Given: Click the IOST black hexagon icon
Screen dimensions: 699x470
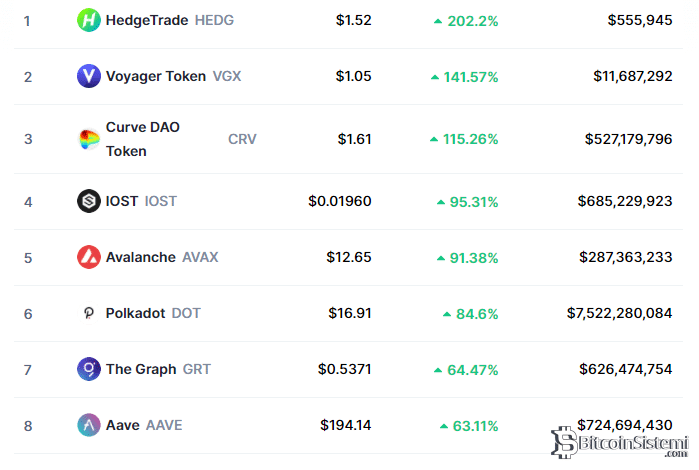Looking at the screenshot, I should (x=89, y=201).
